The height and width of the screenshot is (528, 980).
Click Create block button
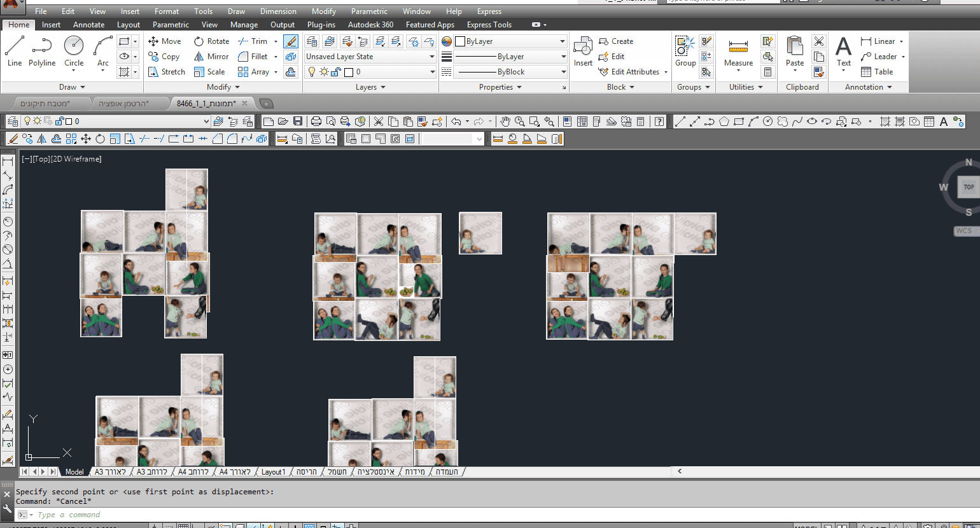(x=616, y=41)
